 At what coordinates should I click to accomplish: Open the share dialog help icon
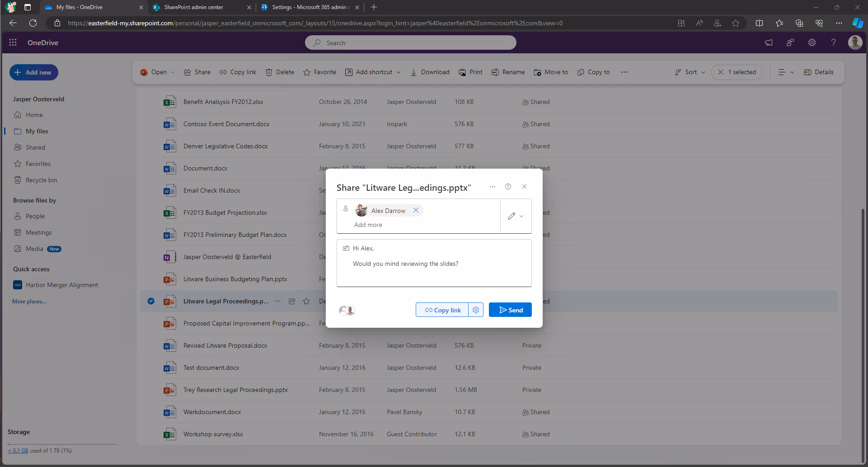coord(508,187)
